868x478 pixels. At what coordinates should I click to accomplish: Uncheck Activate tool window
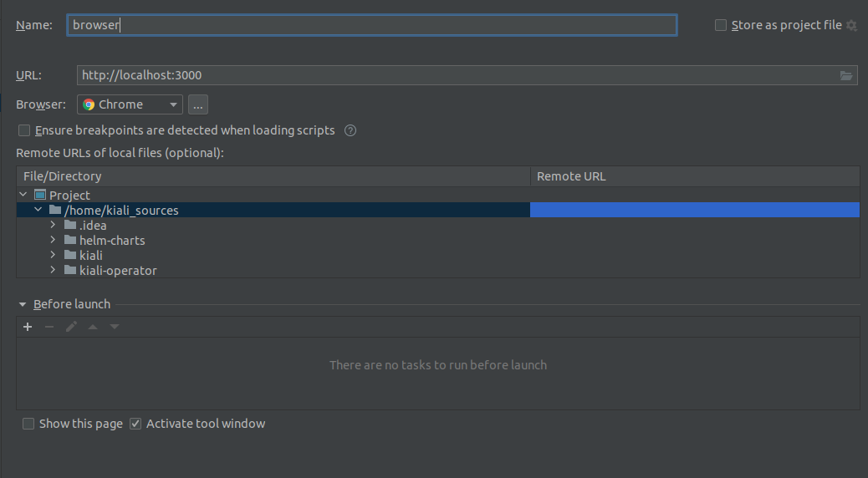(x=135, y=424)
